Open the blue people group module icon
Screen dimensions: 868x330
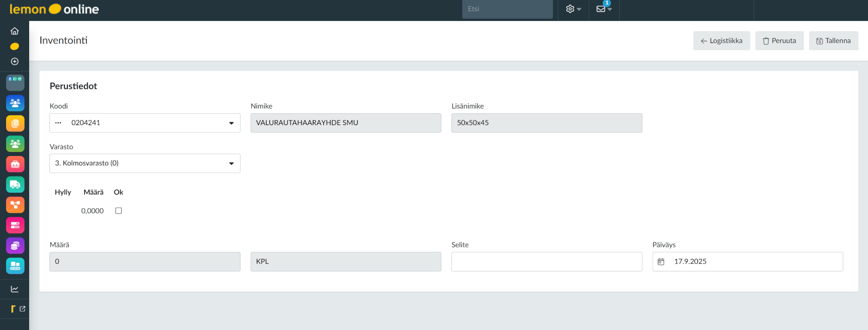(x=15, y=103)
